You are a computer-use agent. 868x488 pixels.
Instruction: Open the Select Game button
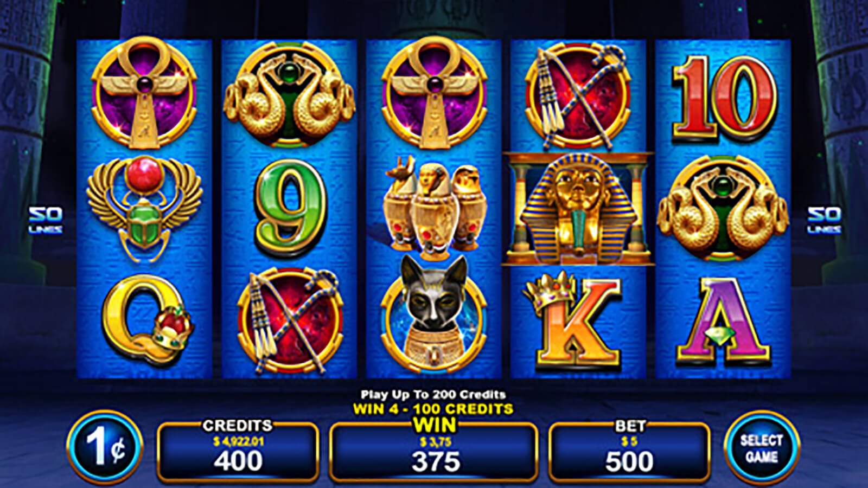pos(762,448)
